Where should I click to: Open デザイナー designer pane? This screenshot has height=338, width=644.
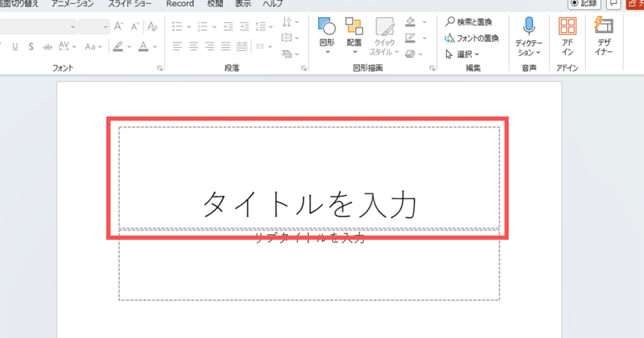click(x=604, y=36)
